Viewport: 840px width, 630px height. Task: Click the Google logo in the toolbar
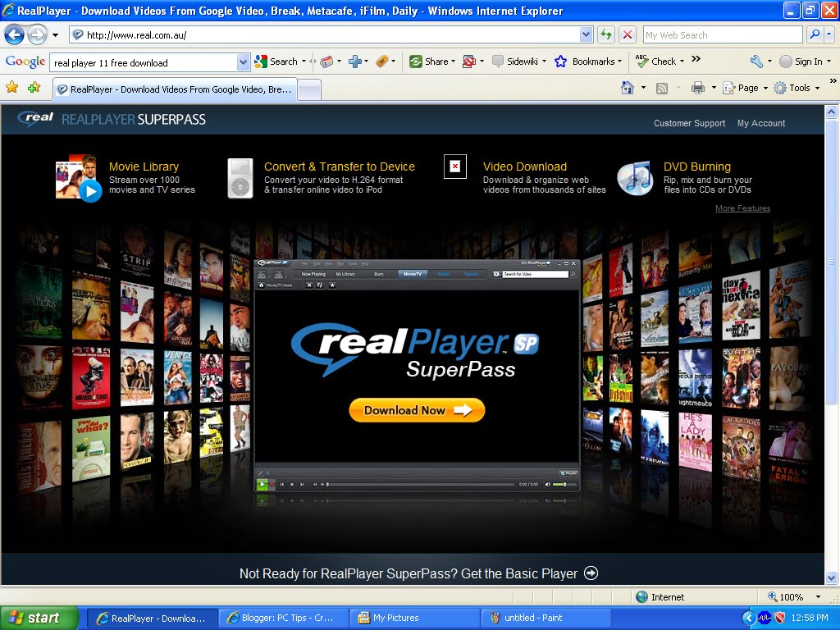click(x=25, y=62)
